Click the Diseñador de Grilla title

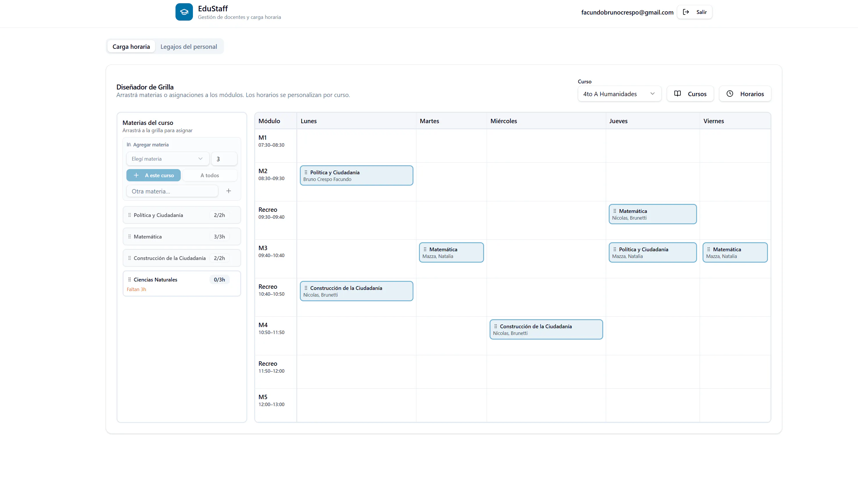pyautogui.click(x=145, y=87)
